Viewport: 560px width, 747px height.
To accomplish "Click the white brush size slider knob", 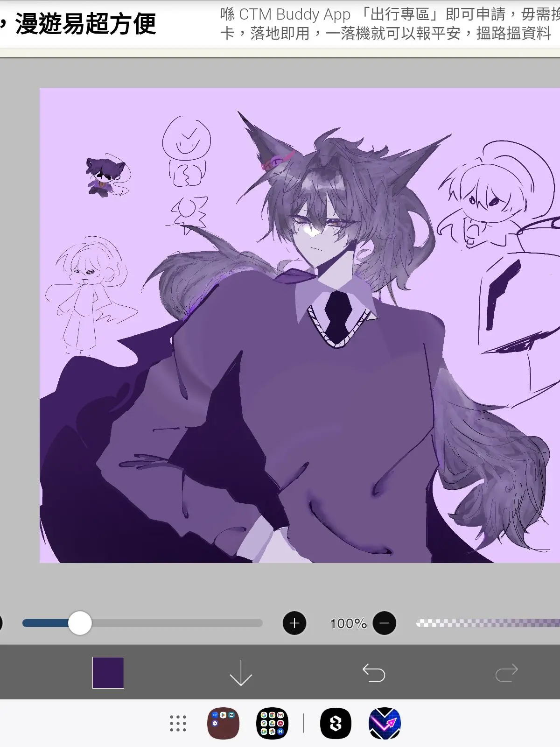I will click(80, 623).
